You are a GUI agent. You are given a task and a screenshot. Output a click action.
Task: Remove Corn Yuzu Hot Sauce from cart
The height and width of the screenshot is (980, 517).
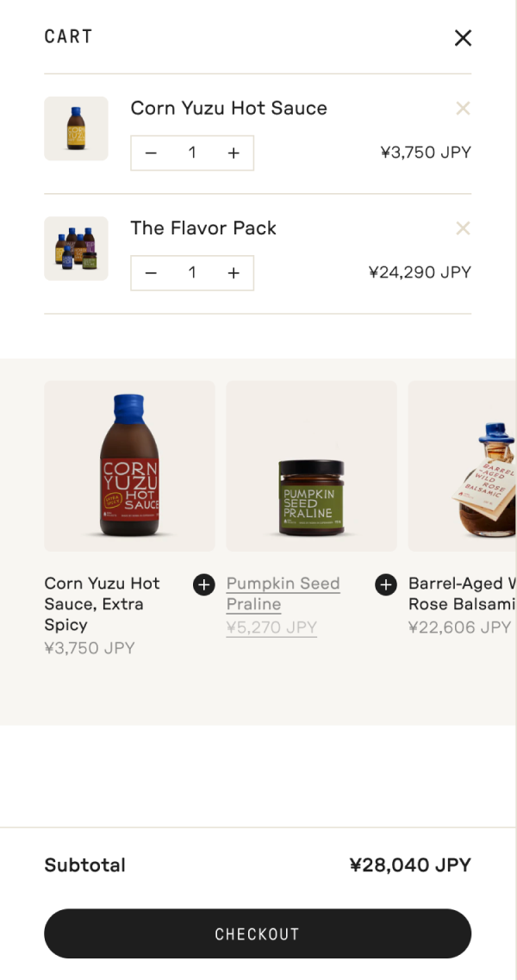tap(463, 109)
